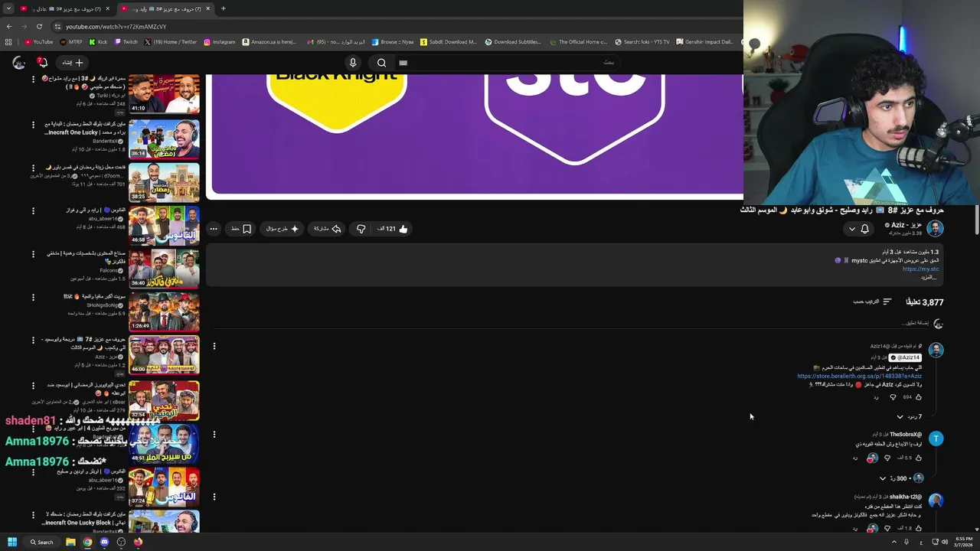Open the Twitch bookmark
This screenshot has height=551, width=980.
point(126,42)
